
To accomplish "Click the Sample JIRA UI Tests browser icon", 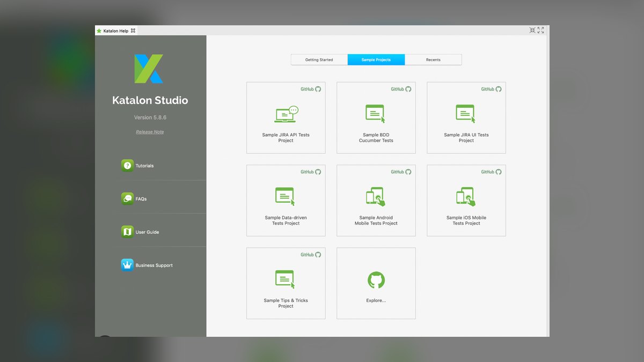I will (466, 114).
